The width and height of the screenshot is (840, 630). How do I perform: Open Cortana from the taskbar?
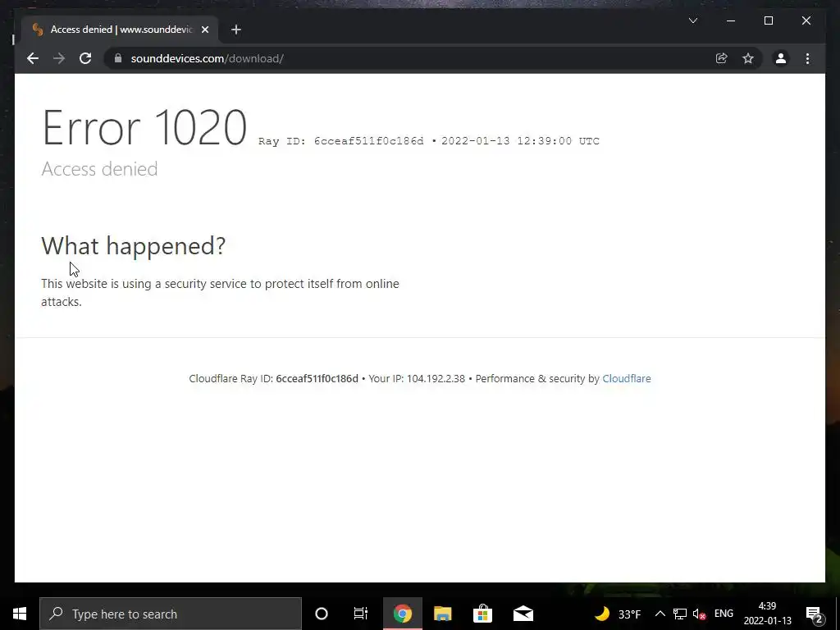point(322,614)
